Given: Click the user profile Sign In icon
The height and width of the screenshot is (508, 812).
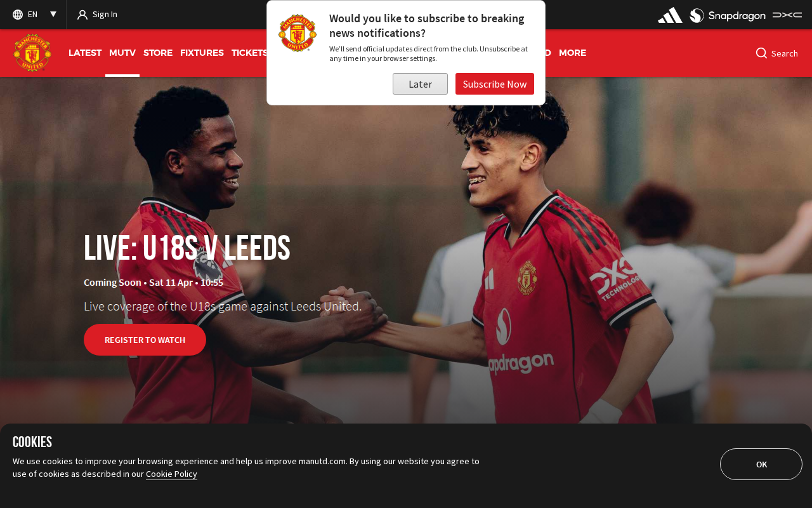Looking at the screenshot, I should click(x=82, y=15).
